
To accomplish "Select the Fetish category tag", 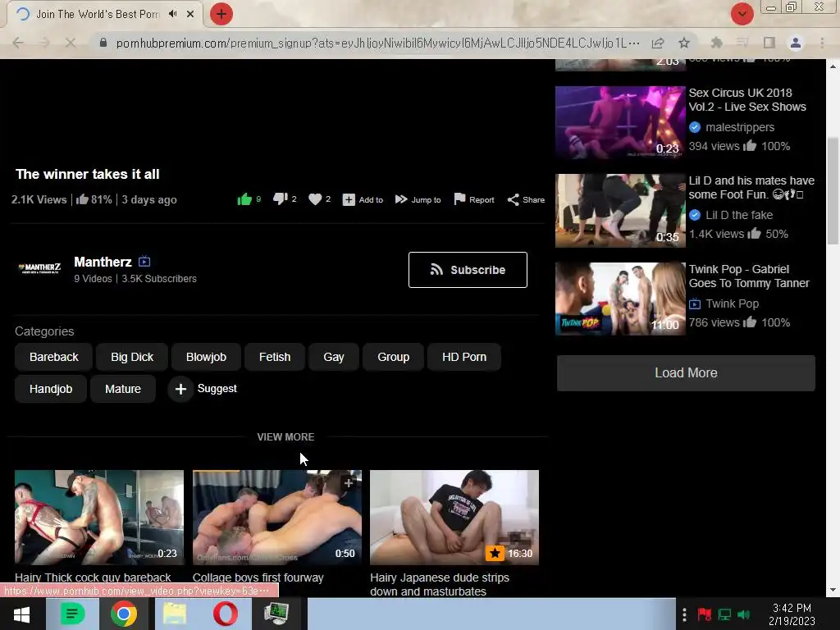I will point(275,357).
